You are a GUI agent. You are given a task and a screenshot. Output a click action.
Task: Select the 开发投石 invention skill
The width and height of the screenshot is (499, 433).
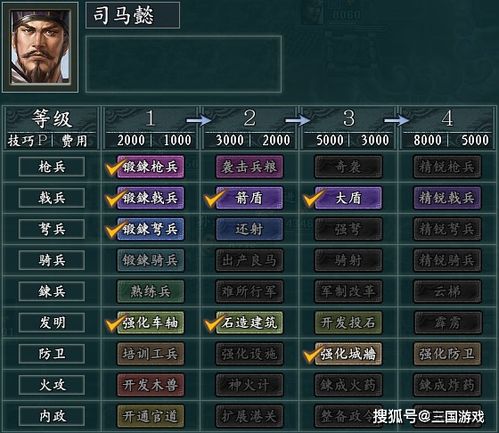(348, 323)
